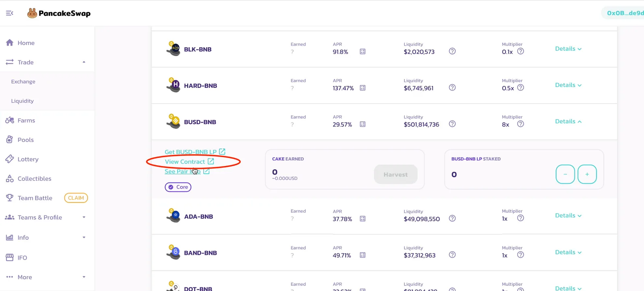Viewport: 644px width, 291px height.
Task: Click the multiplier help icon for BAND-BNB
Action: 520,255
